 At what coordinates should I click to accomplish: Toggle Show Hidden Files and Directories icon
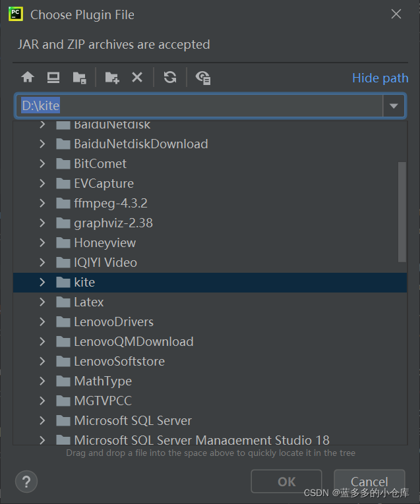tap(203, 78)
